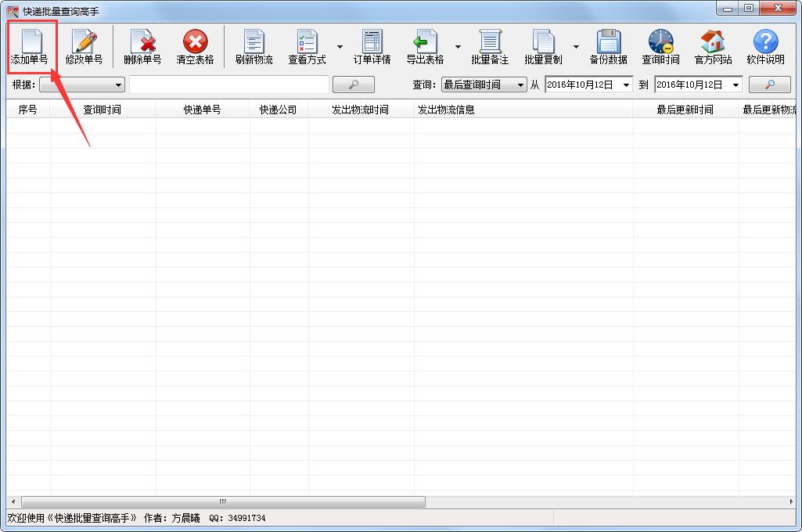Viewport: 802px width, 532px height.
Task: Click the 查询时间 query time icon
Action: coord(661,45)
